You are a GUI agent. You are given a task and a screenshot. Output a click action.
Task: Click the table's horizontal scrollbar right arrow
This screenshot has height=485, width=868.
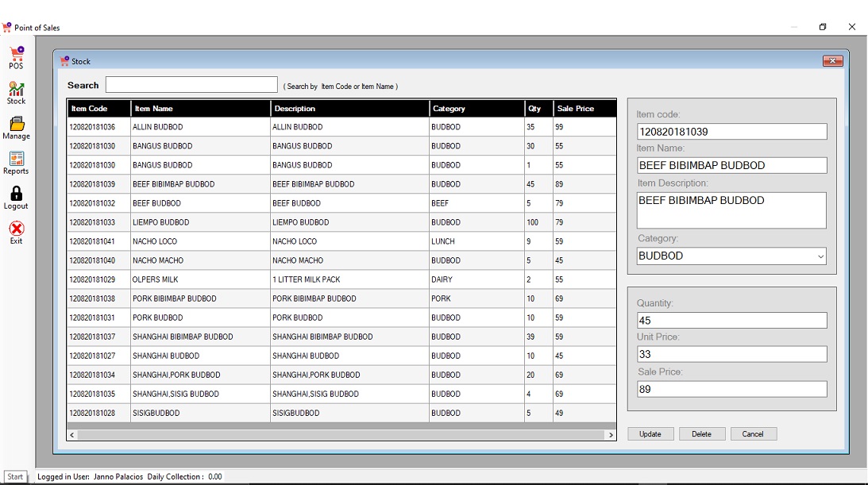point(611,435)
